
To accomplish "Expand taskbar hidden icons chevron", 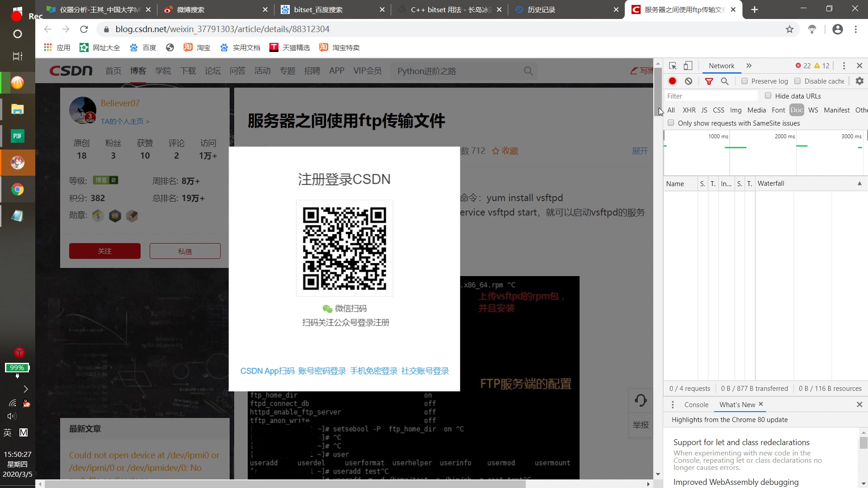I will point(25,389).
